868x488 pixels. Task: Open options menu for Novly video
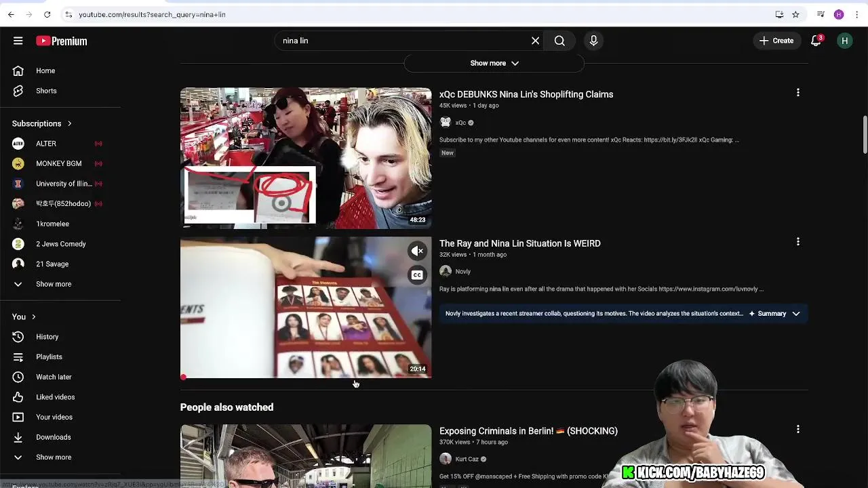pos(798,241)
